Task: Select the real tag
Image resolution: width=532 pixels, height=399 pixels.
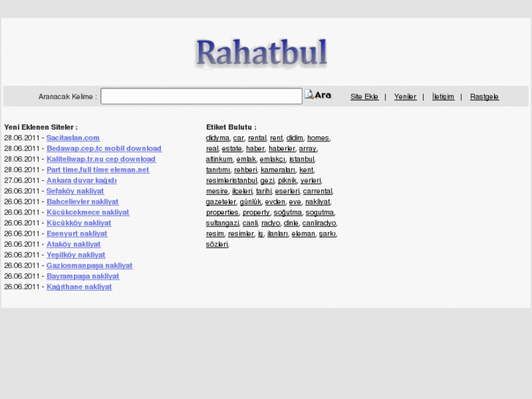Action: (x=212, y=149)
